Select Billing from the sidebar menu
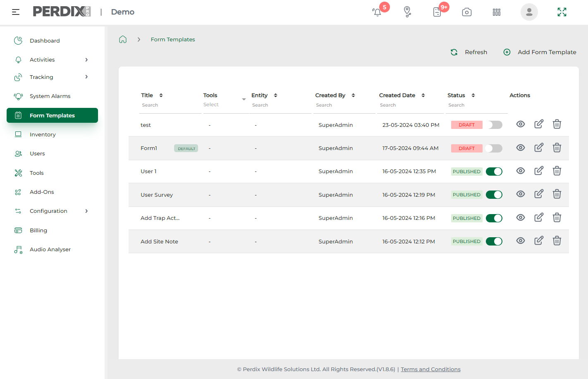 point(38,230)
